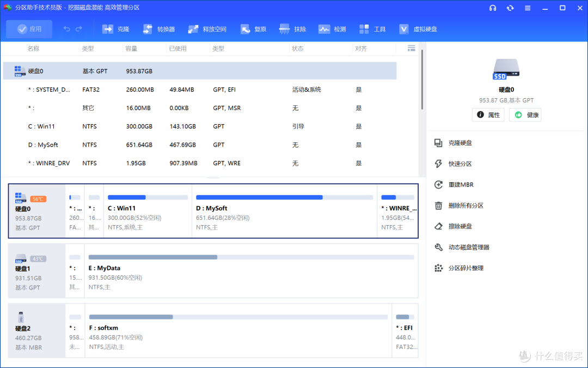
Task: Click the F : softxm partition block
Action: (x=238, y=330)
